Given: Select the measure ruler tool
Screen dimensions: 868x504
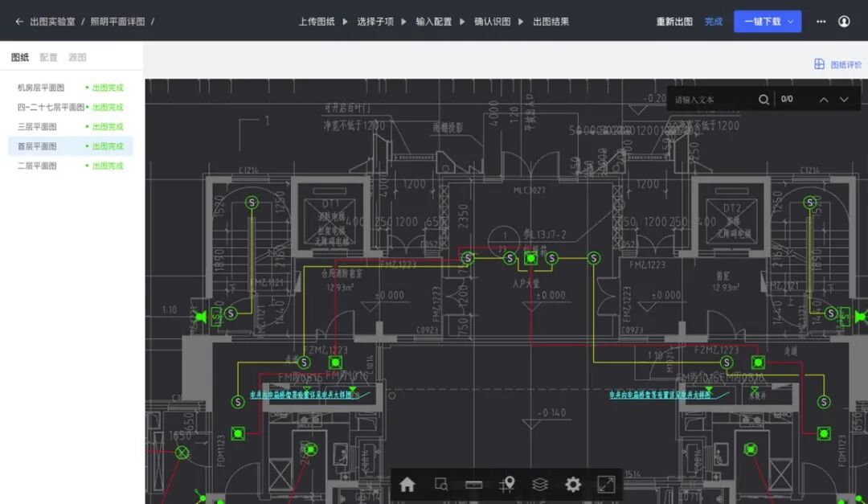Looking at the screenshot, I should (x=474, y=485).
